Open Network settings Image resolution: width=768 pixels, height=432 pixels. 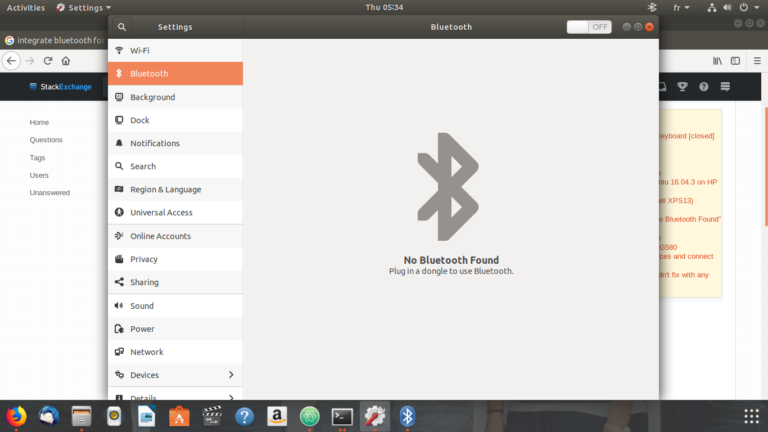[175, 352]
